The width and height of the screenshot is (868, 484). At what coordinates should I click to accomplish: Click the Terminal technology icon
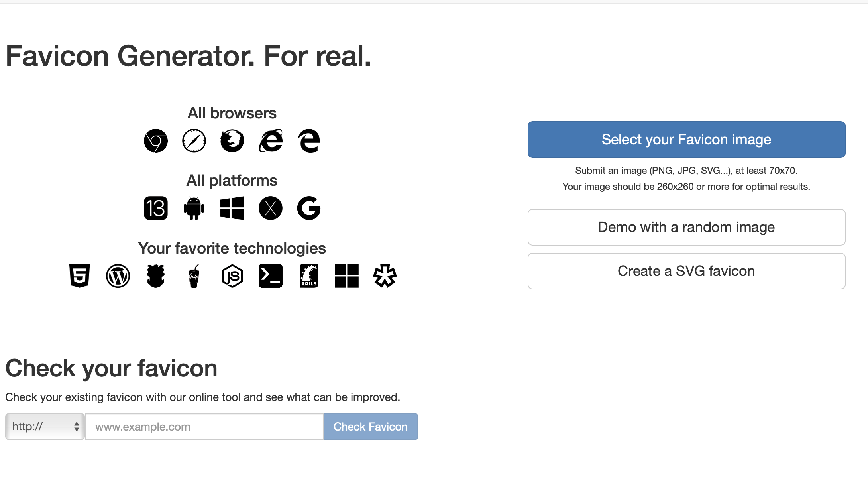tap(270, 276)
